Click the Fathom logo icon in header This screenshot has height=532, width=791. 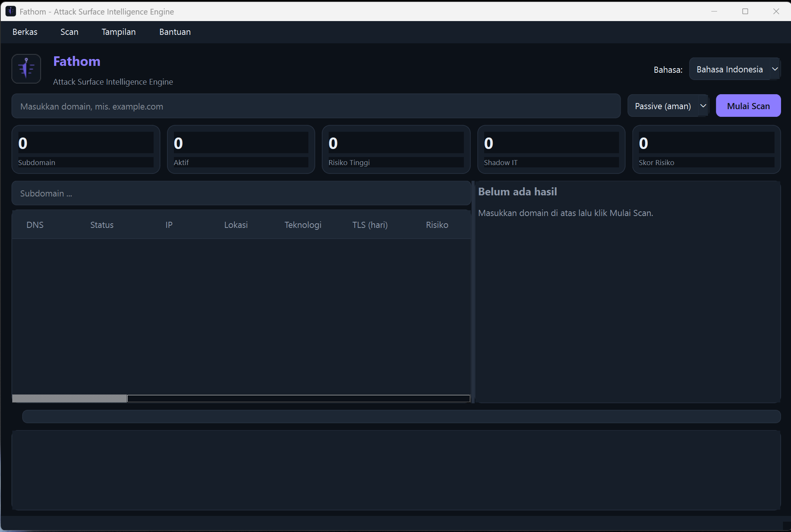26,69
